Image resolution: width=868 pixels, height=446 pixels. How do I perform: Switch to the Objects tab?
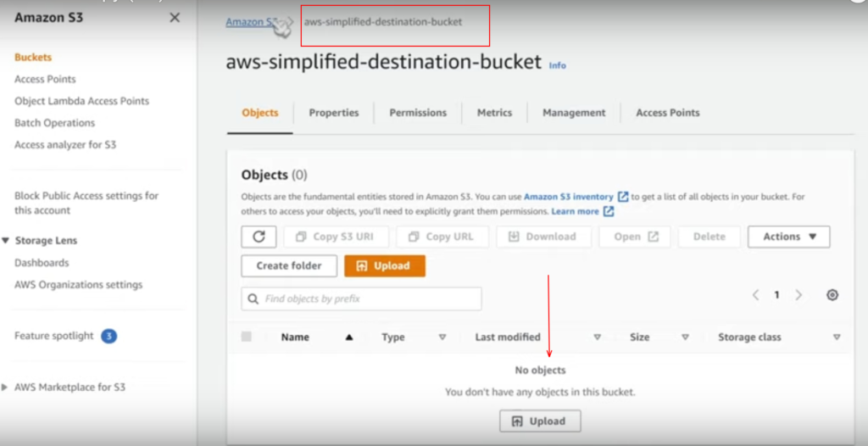260,113
